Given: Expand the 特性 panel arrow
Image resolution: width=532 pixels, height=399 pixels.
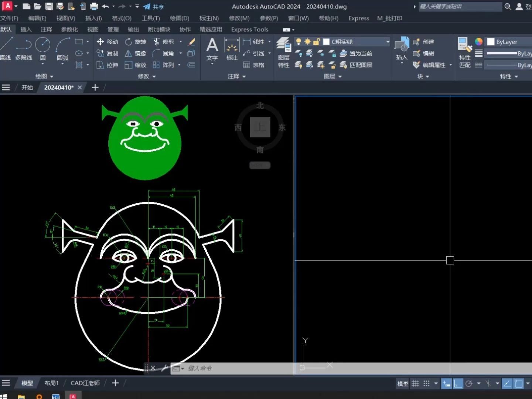Looking at the screenshot, I should click(516, 76).
